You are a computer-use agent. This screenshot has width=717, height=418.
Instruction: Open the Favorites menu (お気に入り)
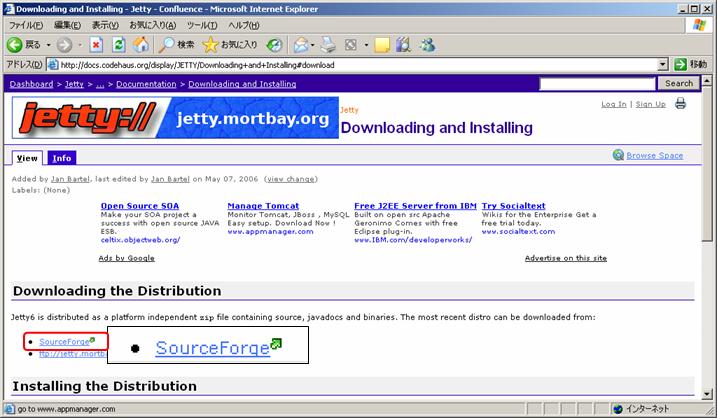point(152,25)
